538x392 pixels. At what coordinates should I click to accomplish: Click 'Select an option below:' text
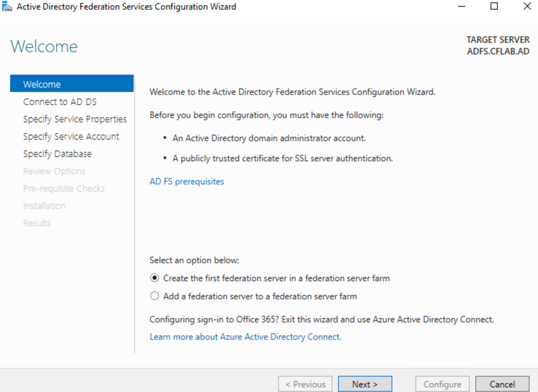click(194, 261)
